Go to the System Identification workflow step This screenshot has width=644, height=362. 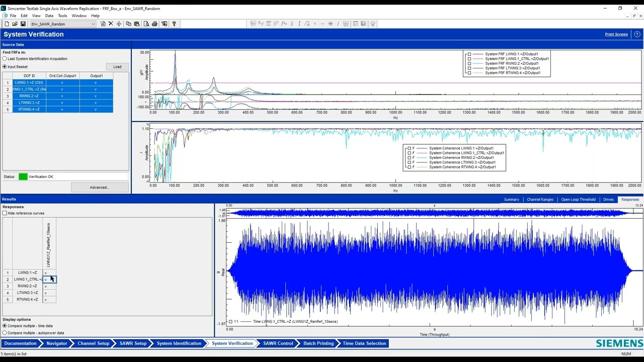(179, 343)
